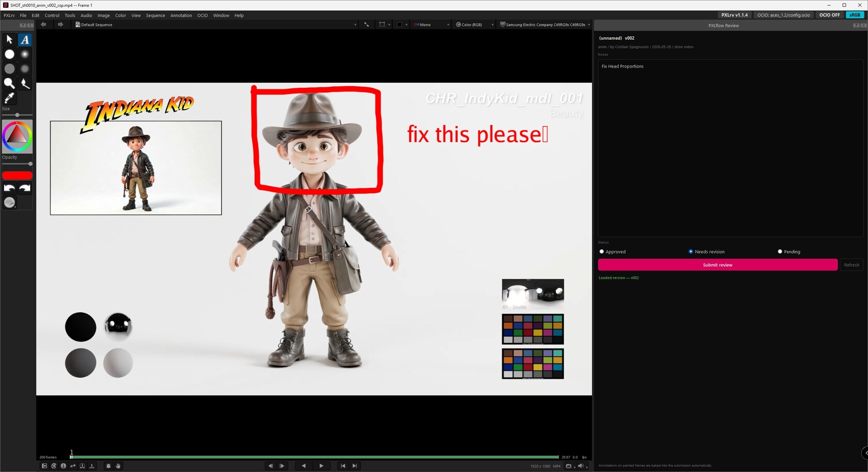Toggle the ghost annotation icon
The width and height of the screenshot is (868, 472).
(109, 466)
